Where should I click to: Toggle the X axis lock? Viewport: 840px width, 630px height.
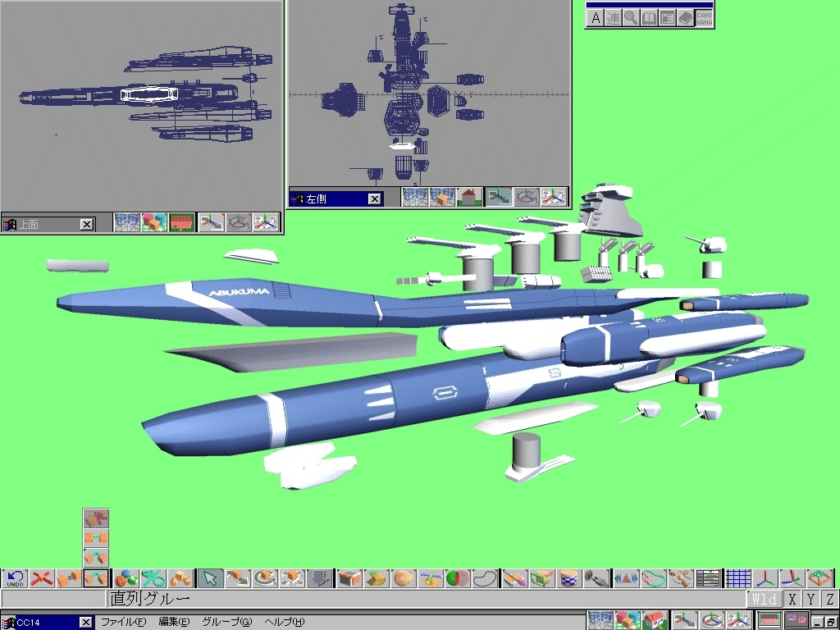click(x=792, y=599)
